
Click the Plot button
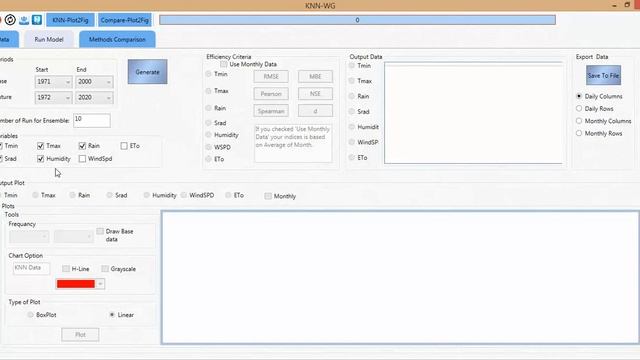click(80, 335)
